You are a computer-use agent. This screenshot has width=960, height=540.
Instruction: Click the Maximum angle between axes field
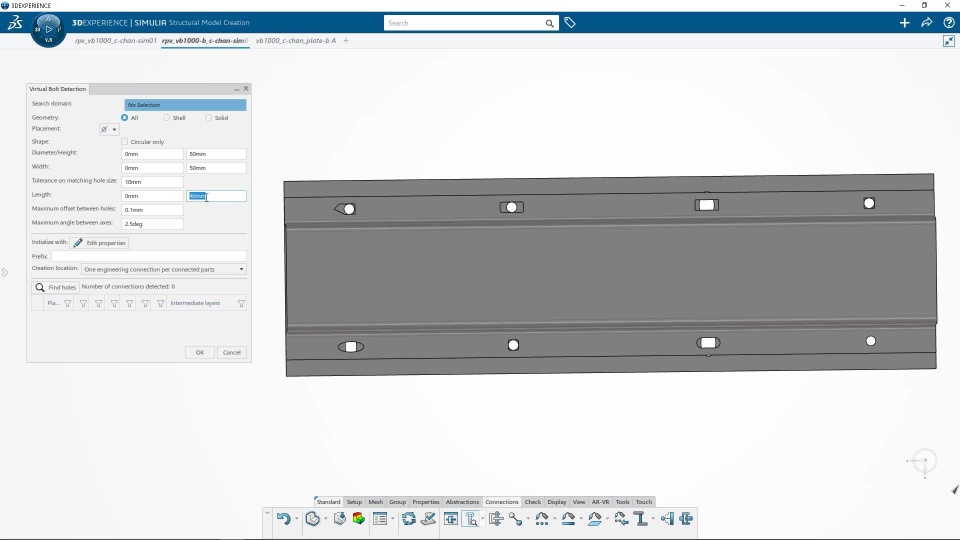click(152, 224)
